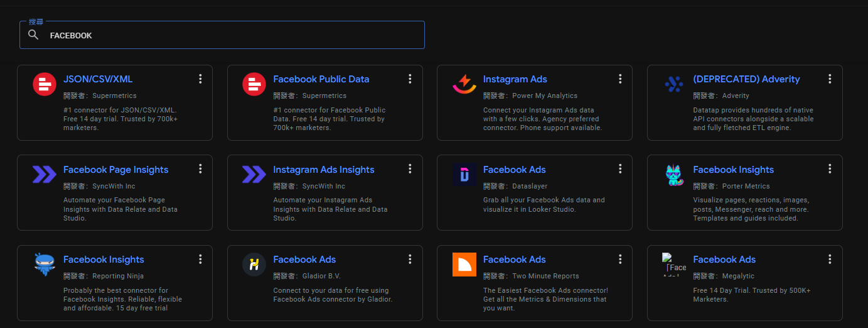Click the magnifier search icon

tap(34, 35)
